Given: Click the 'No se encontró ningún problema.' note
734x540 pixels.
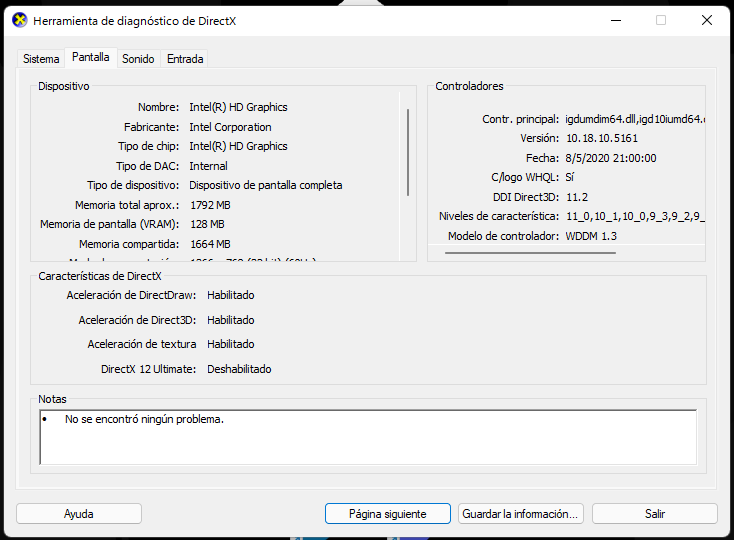Looking at the screenshot, I should (x=144, y=419).
